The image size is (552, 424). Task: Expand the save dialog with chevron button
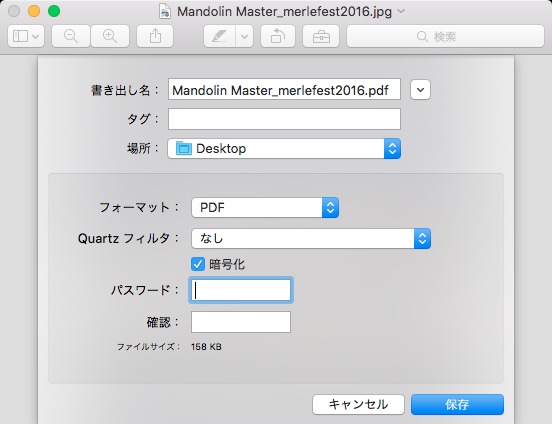pyautogui.click(x=420, y=89)
